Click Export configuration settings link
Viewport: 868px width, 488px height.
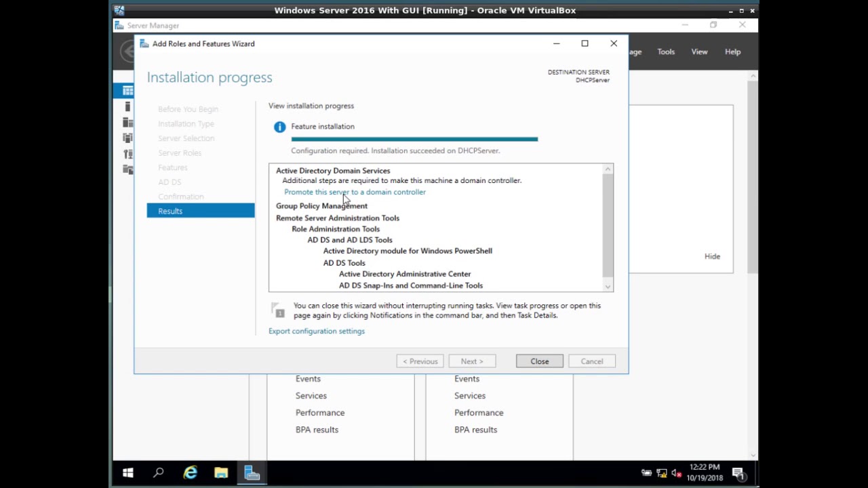(317, 331)
